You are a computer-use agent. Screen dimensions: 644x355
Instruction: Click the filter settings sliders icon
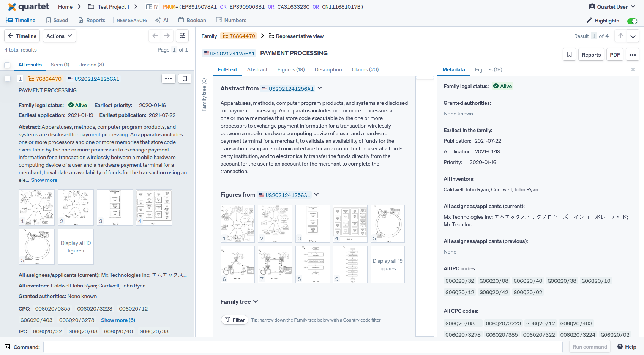pos(182,36)
